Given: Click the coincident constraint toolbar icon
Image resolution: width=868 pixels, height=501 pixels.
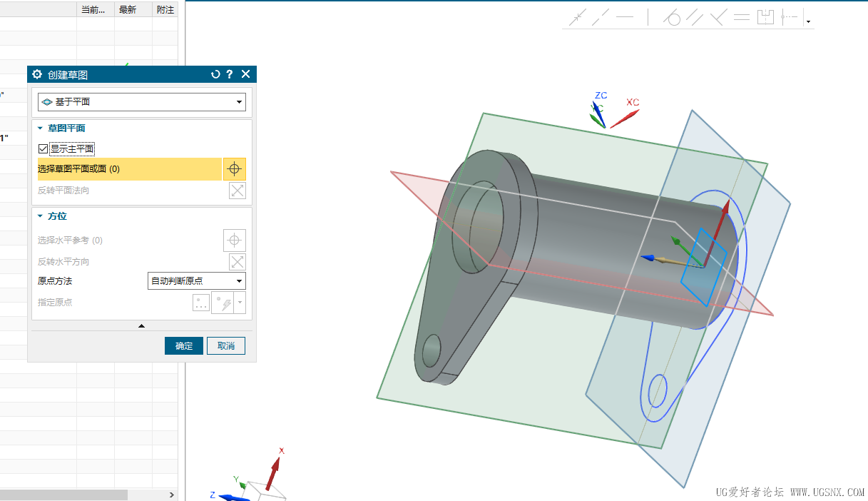Looking at the screenshot, I should [578, 17].
